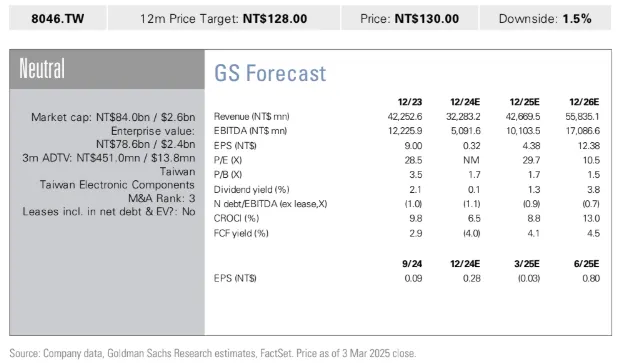Image resolution: width=621 pixels, height=363 pixels.
Task: Click the 6/25E quarterly column header
Action: 587,264
